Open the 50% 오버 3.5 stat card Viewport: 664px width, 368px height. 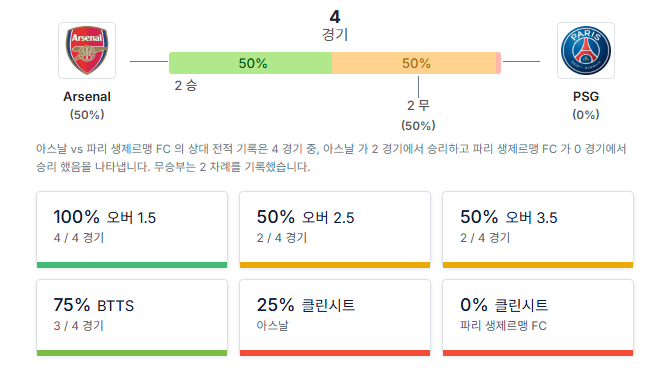538,230
